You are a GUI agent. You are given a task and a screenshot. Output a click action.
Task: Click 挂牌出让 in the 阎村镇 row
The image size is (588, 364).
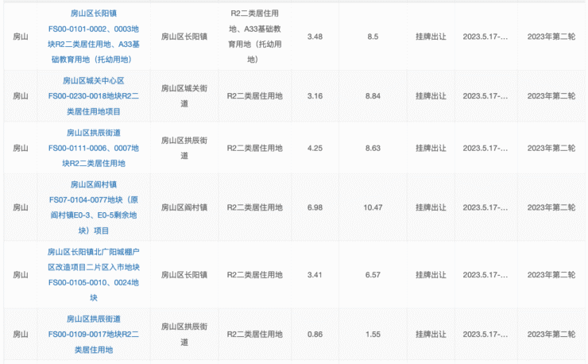[x=431, y=207]
